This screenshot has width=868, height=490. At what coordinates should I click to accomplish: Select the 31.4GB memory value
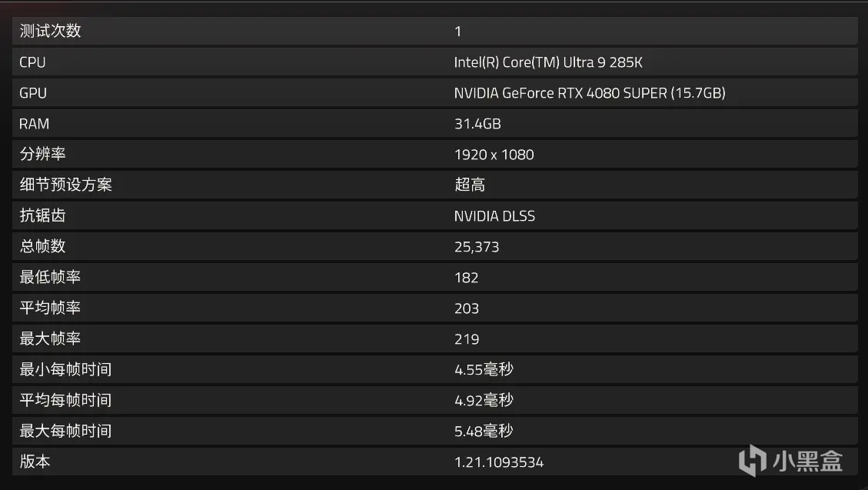coord(477,124)
